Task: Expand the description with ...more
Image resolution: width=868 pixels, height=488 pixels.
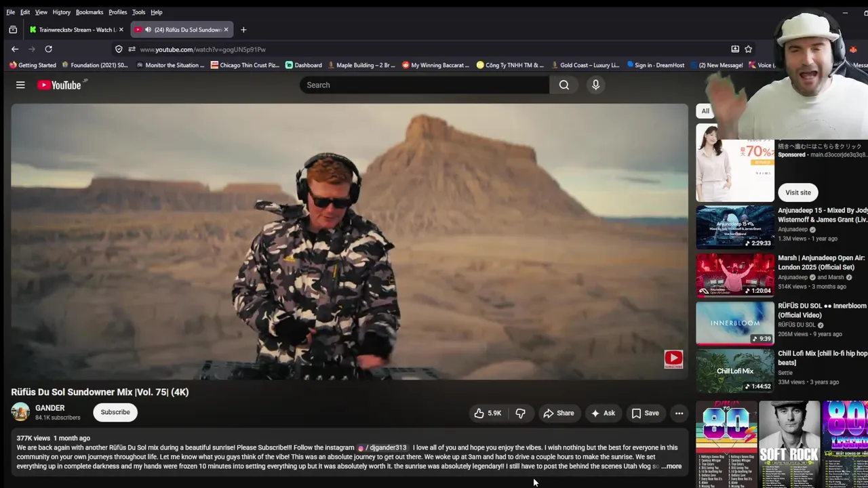Action: tap(671, 466)
